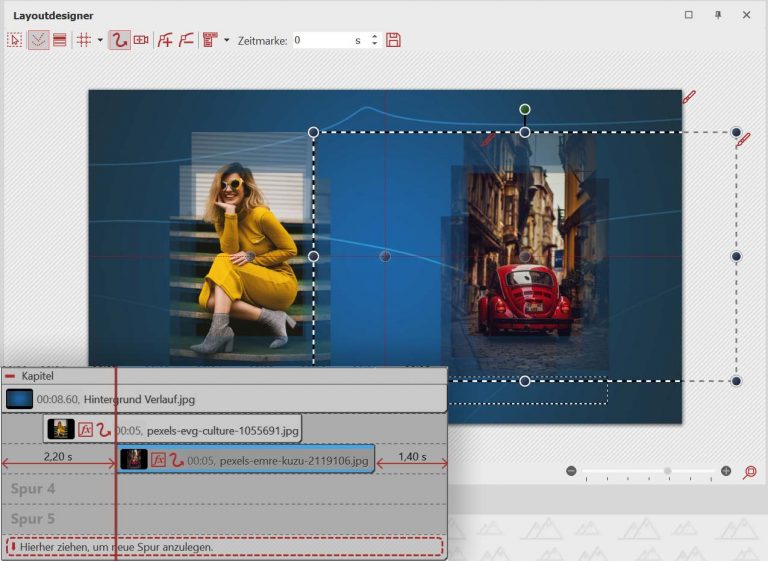The height and width of the screenshot is (561, 768).
Task: Click the red pen icon above car image
Action: 487,140
